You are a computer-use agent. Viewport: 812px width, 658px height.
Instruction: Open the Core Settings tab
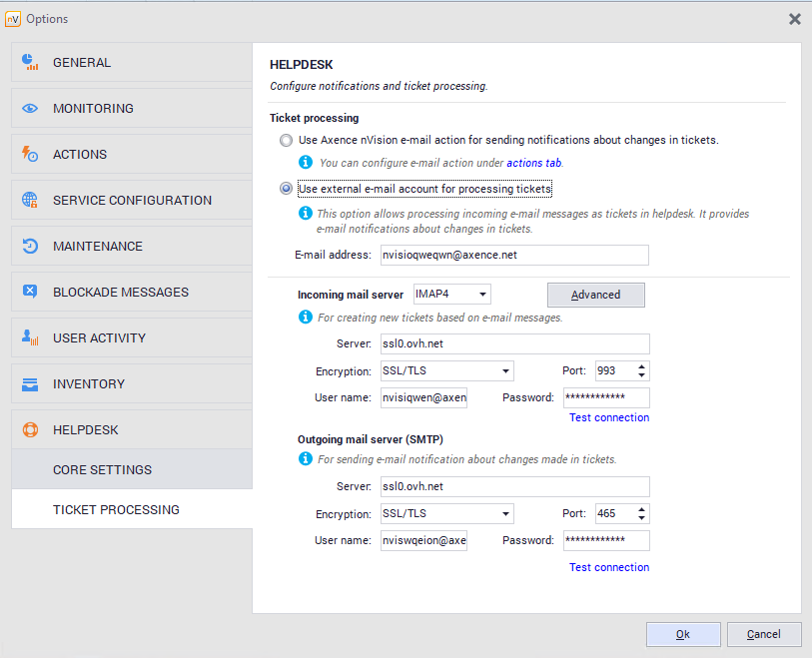click(x=102, y=469)
